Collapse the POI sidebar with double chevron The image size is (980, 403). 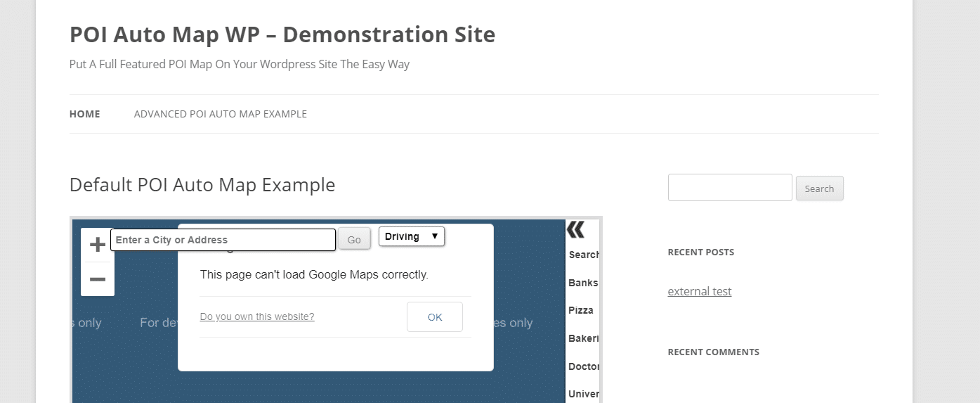click(575, 229)
